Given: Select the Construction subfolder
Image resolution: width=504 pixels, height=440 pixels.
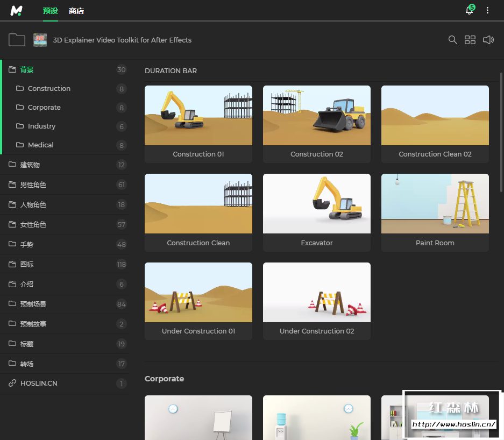Looking at the screenshot, I should coord(49,88).
